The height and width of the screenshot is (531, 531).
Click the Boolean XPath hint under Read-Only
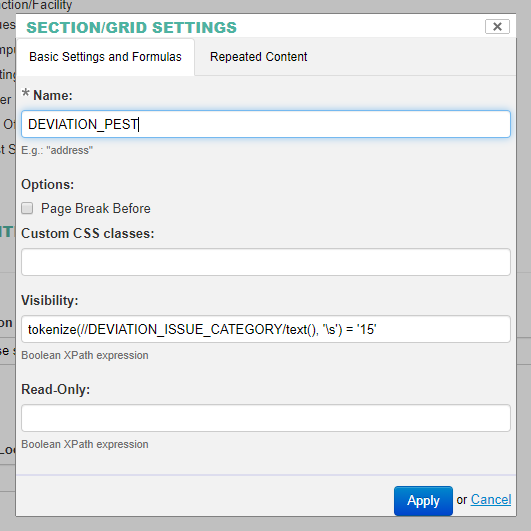(85, 444)
